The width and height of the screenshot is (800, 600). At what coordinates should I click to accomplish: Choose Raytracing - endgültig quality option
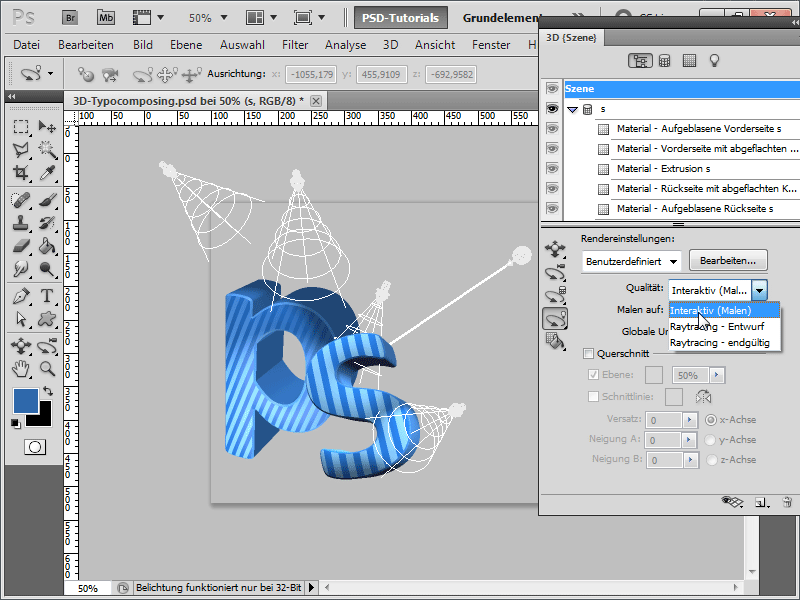724,343
